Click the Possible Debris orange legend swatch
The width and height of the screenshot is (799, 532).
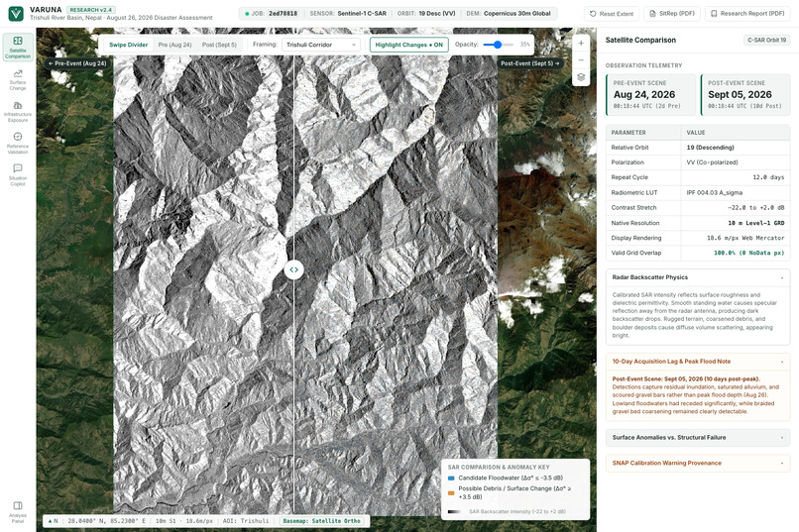451,492
